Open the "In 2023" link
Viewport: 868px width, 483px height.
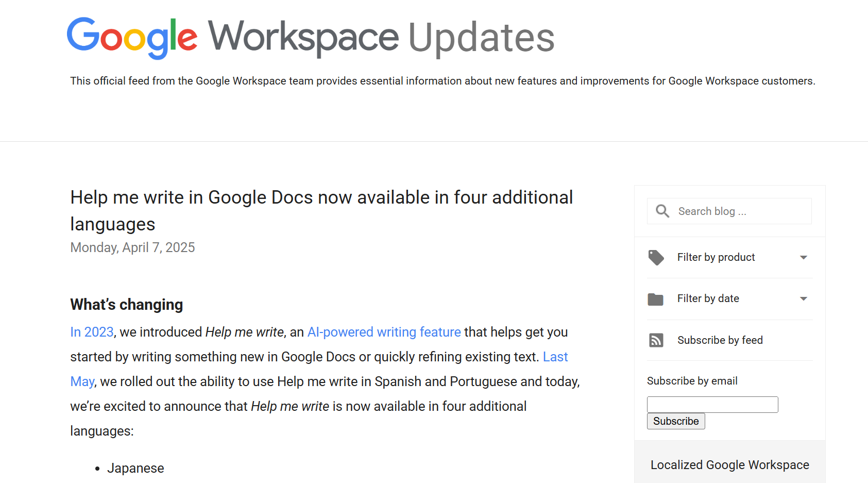pos(92,332)
